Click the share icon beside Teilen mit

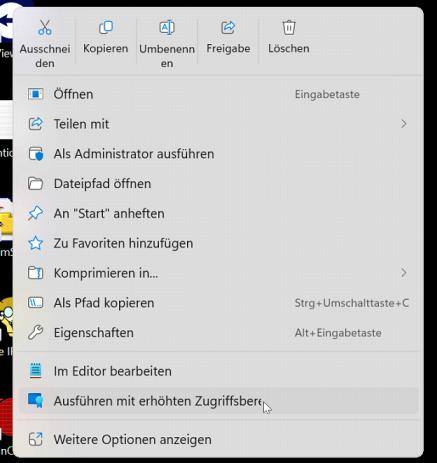[35, 124]
